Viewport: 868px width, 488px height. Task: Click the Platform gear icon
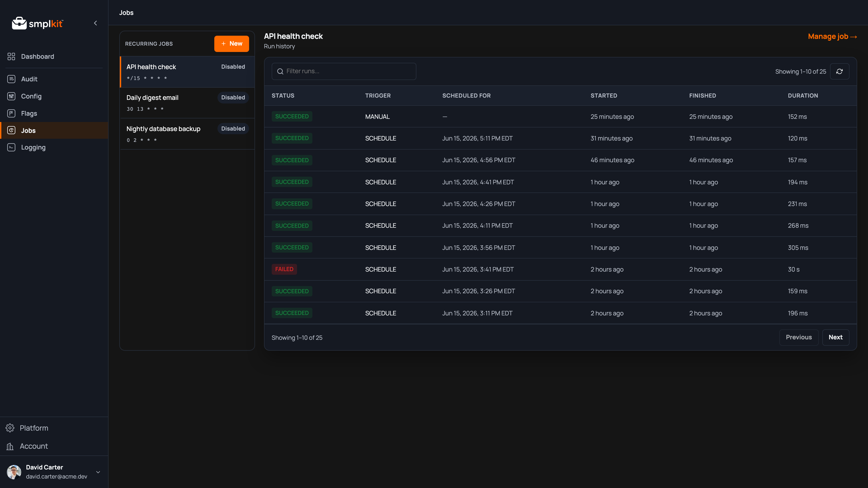pyautogui.click(x=10, y=428)
